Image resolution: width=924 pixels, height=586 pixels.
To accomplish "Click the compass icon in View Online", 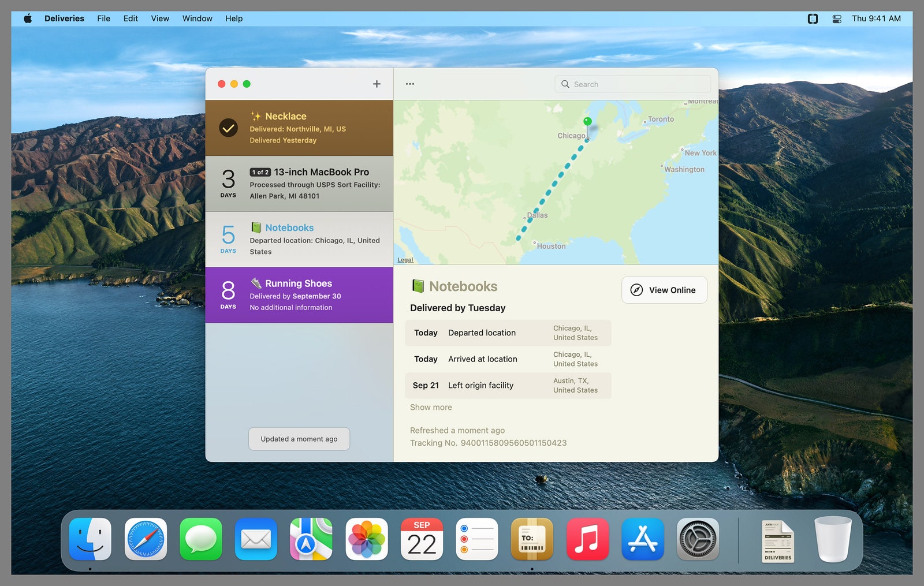I will click(x=636, y=290).
